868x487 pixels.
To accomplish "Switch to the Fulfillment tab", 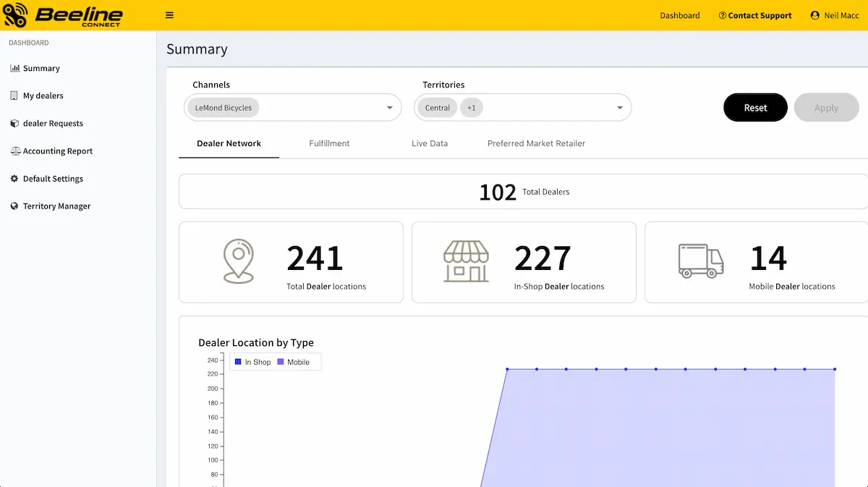I will 329,143.
